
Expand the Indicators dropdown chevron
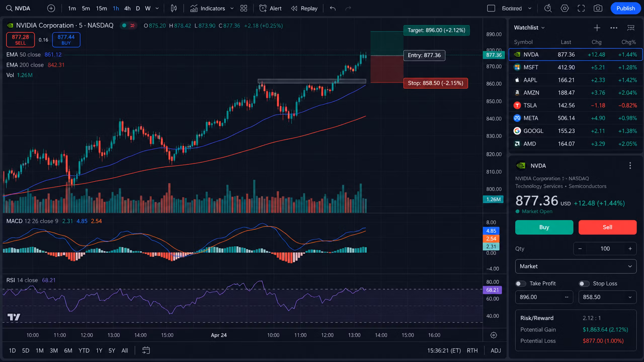pos(232,8)
